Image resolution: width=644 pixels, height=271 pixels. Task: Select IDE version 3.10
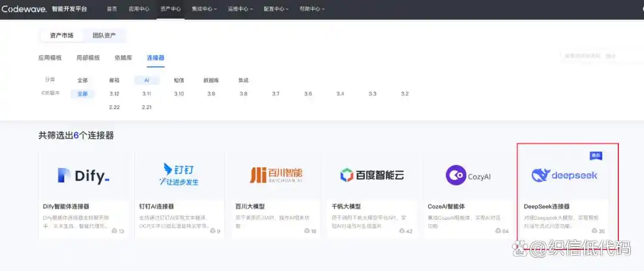pyautogui.click(x=179, y=94)
